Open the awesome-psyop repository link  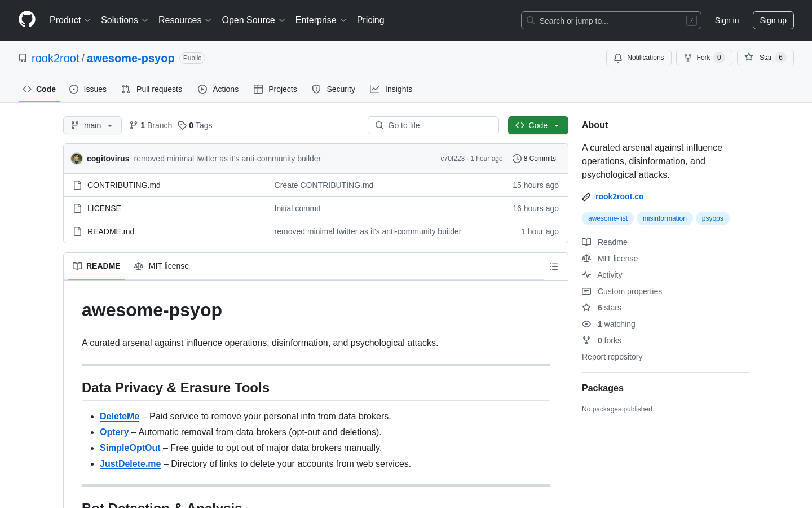[x=131, y=58]
